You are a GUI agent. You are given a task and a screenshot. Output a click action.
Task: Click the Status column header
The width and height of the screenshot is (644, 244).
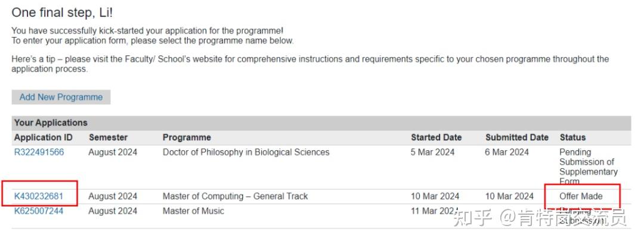click(572, 137)
